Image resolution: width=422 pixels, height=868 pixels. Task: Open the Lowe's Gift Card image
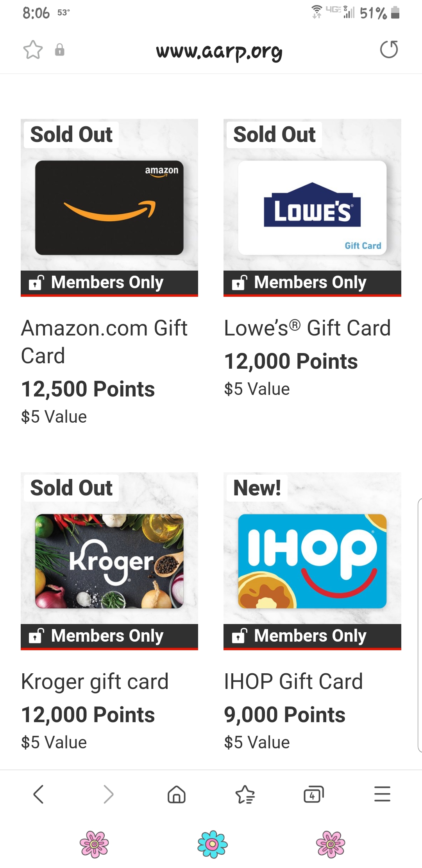pyautogui.click(x=312, y=208)
